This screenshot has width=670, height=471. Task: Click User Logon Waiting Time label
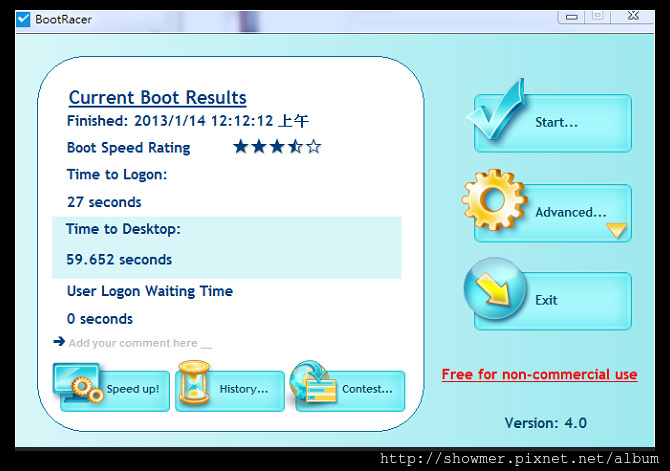(x=150, y=291)
